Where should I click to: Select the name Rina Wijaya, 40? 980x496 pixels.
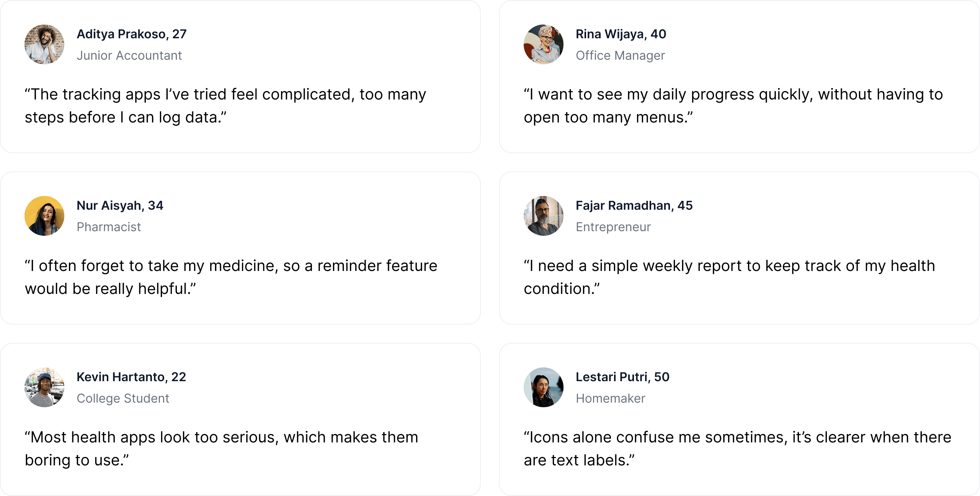621,34
